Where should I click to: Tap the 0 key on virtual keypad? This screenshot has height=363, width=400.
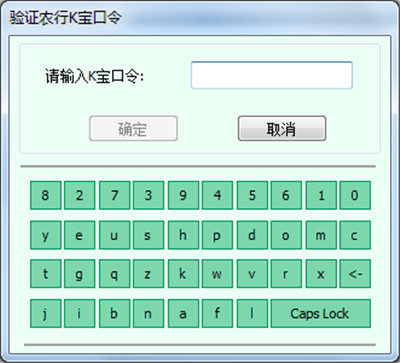(x=355, y=195)
